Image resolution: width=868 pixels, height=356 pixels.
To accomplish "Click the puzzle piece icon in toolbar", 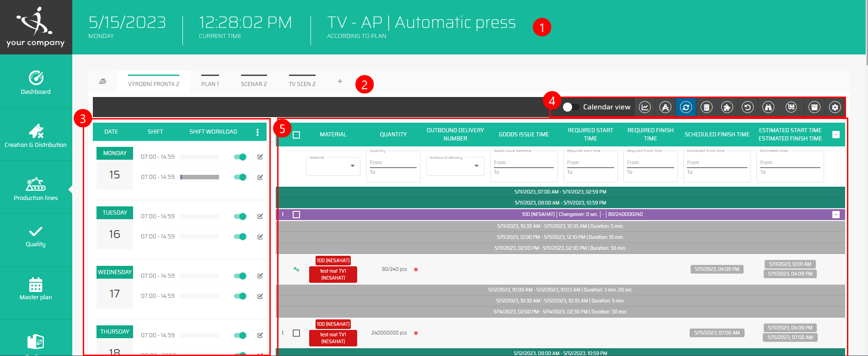I will coord(727,107).
